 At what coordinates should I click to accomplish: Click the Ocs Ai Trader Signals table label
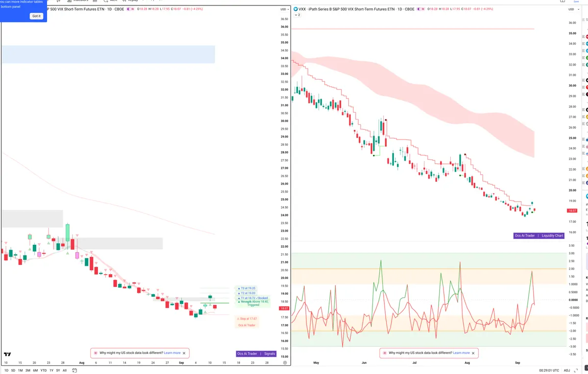point(256,353)
